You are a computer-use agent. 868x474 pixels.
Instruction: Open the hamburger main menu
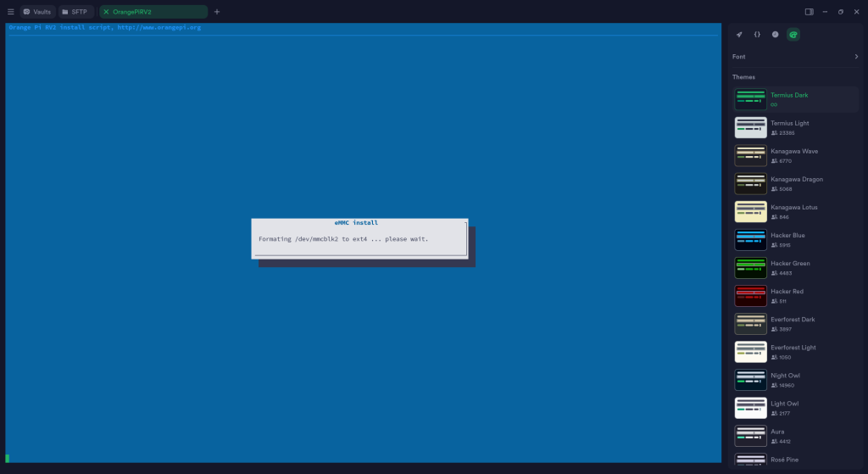pos(10,12)
